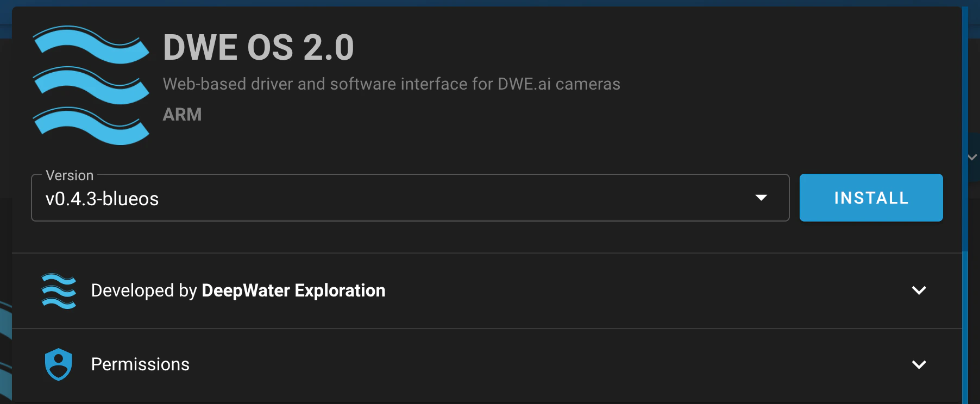This screenshot has width=980, height=404.
Task: Click the Permissions shield icon
Action: pos(58,364)
